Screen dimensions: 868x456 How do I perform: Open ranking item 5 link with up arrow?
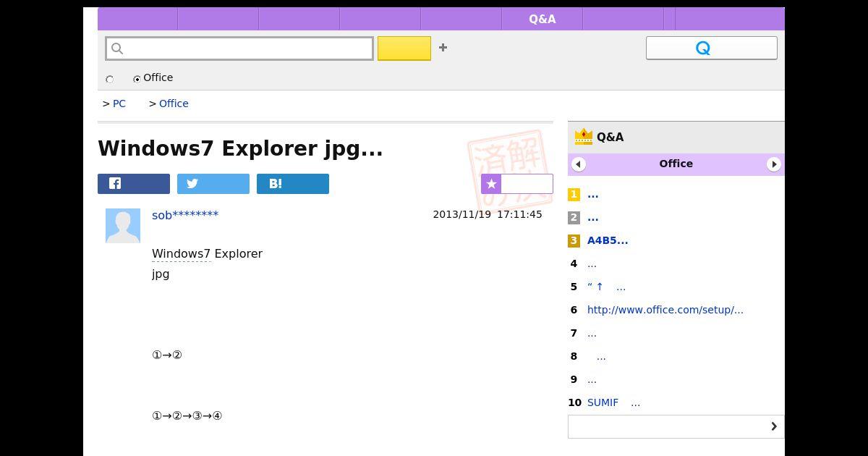coord(606,287)
